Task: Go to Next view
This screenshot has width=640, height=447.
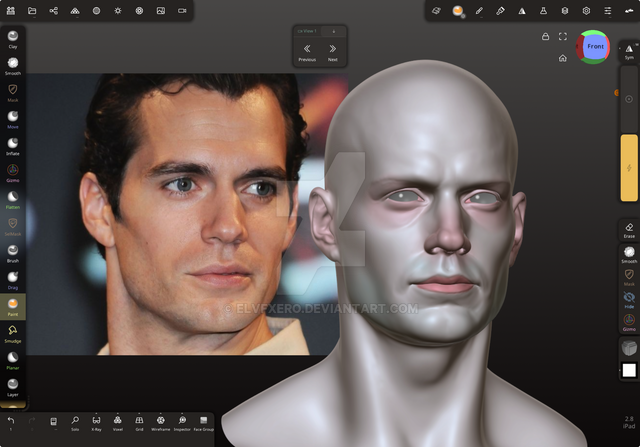Action: pyautogui.click(x=333, y=53)
